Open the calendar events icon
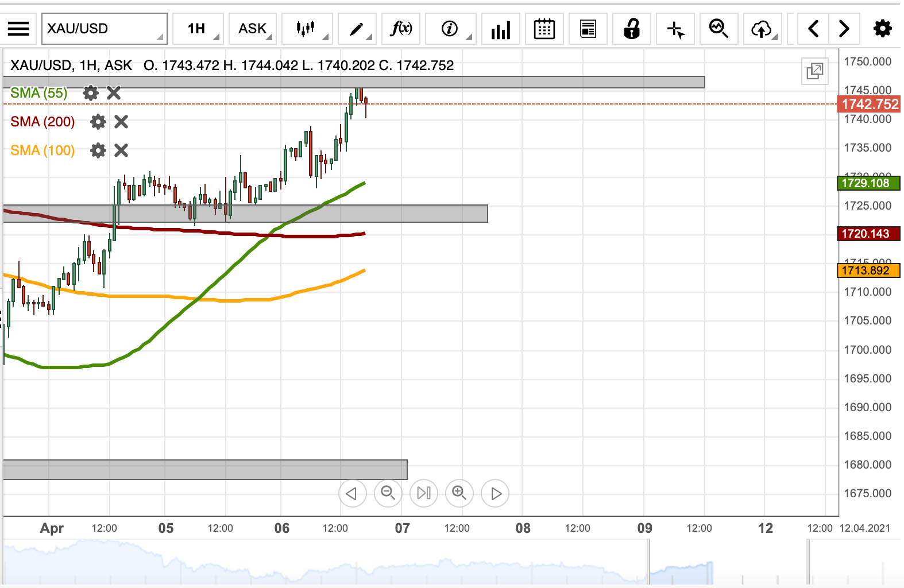Viewport: 904px width, 588px height. pos(544,29)
